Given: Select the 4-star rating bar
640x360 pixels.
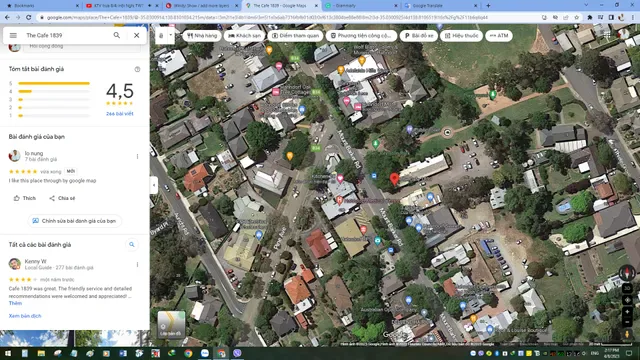Looking at the screenshot, I should (x=54, y=91).
